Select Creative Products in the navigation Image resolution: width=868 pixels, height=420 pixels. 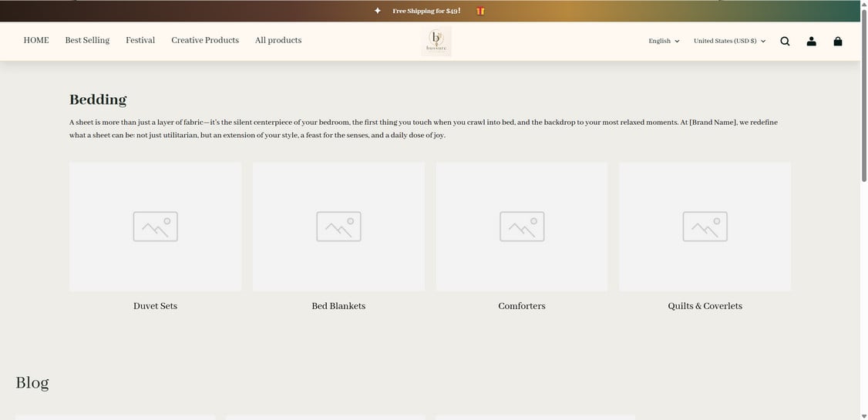(205, 40)
